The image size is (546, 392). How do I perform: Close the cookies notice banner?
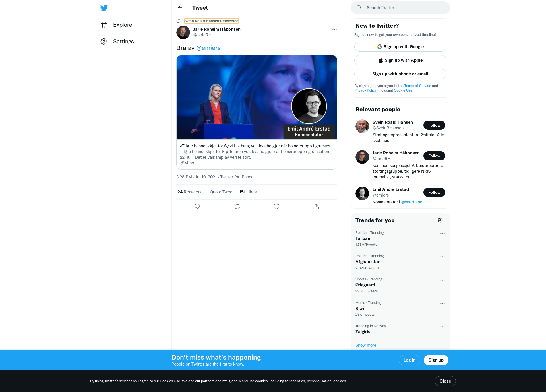[445, 381]
